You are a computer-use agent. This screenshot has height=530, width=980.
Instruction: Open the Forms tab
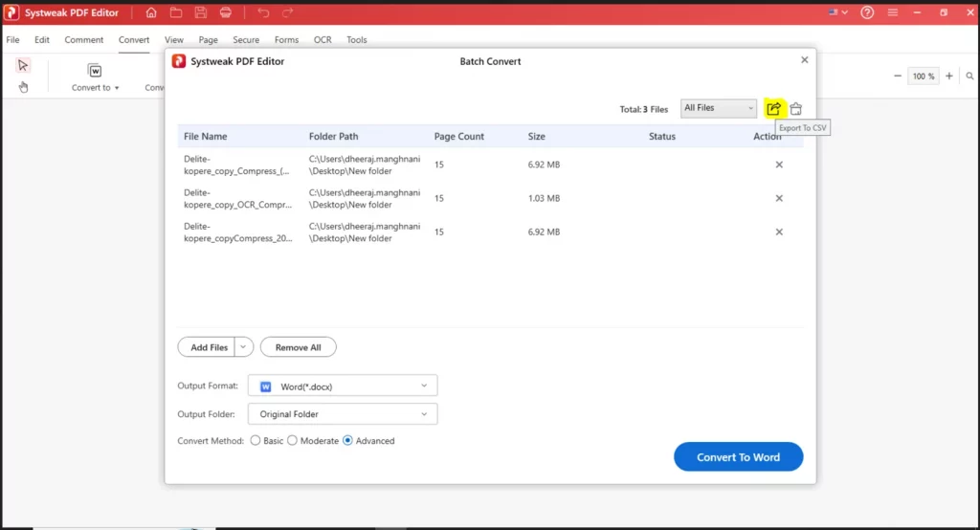[286, 39]
